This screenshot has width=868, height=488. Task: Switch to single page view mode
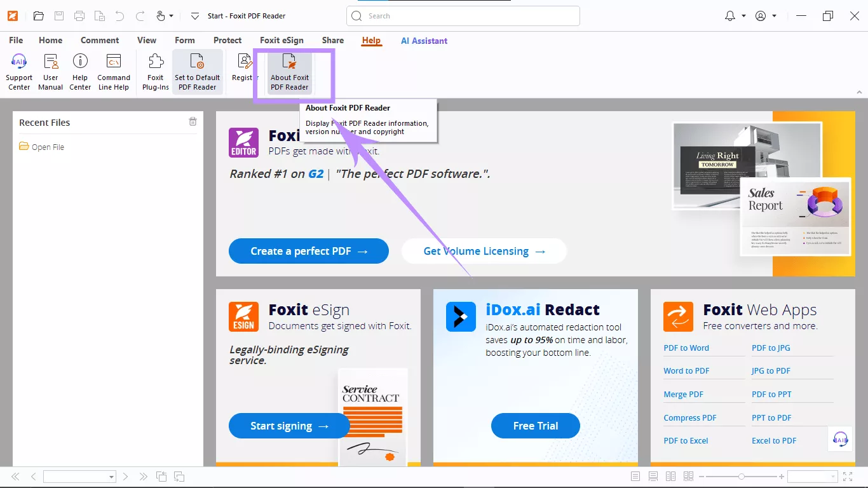pyautogui.click(x=635, y=476)
